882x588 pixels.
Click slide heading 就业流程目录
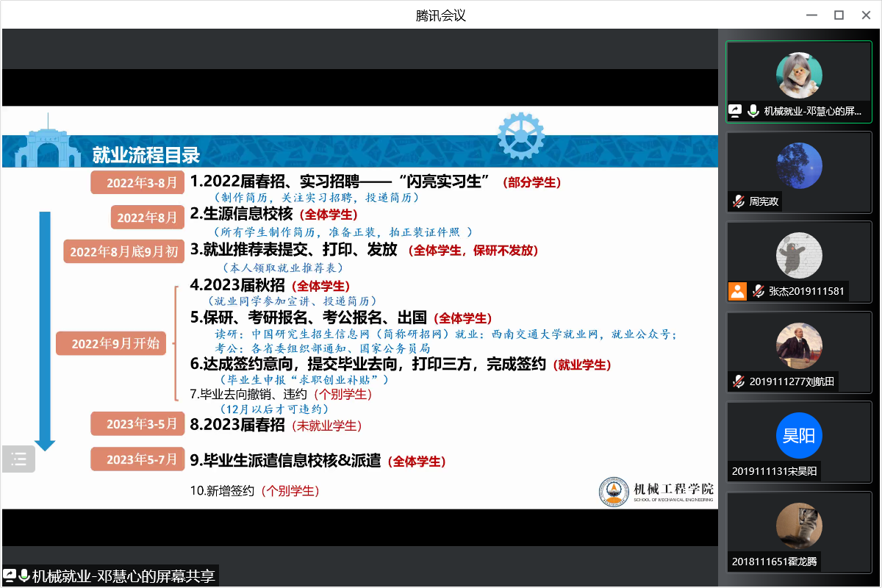[x=146, y=155]
